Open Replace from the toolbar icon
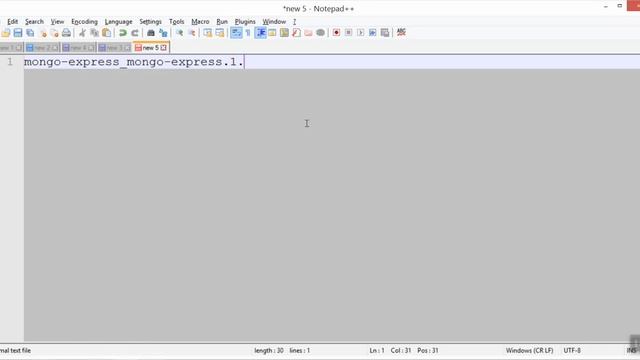 (163, 33)
